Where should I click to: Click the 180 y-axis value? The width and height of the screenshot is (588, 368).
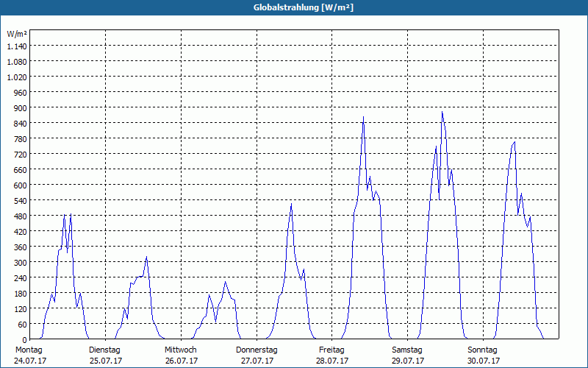(x=21, y=293)
